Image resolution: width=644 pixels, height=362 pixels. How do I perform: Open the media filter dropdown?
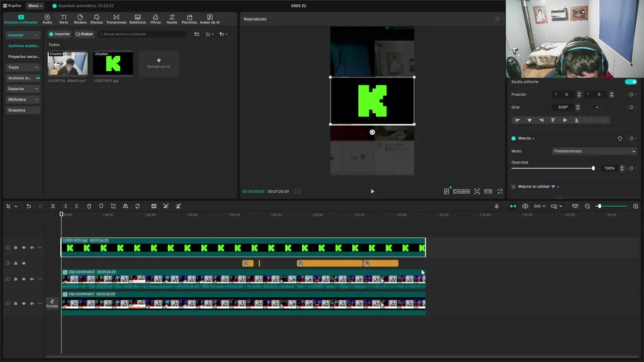tap(223, 34)
